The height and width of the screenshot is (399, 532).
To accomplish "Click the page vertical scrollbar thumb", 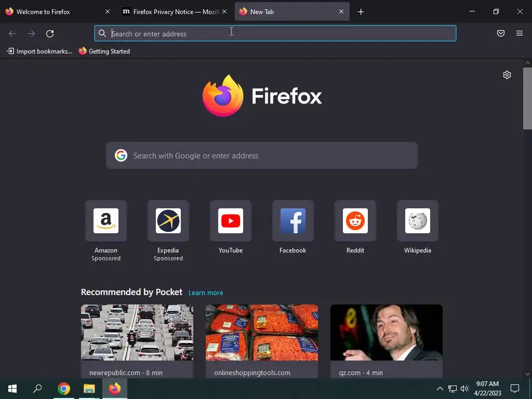I will (x=527, y=98).
